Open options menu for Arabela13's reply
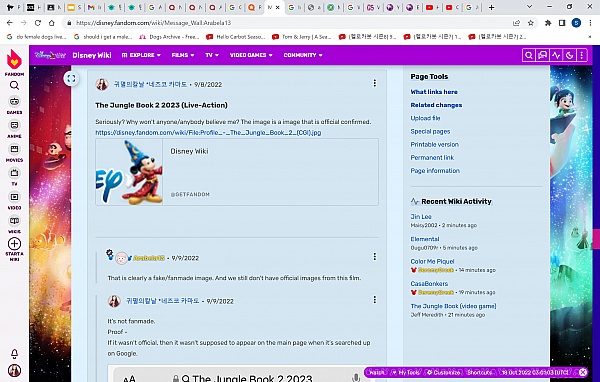This screenshot has width=600, height=382. click(375, 256)
